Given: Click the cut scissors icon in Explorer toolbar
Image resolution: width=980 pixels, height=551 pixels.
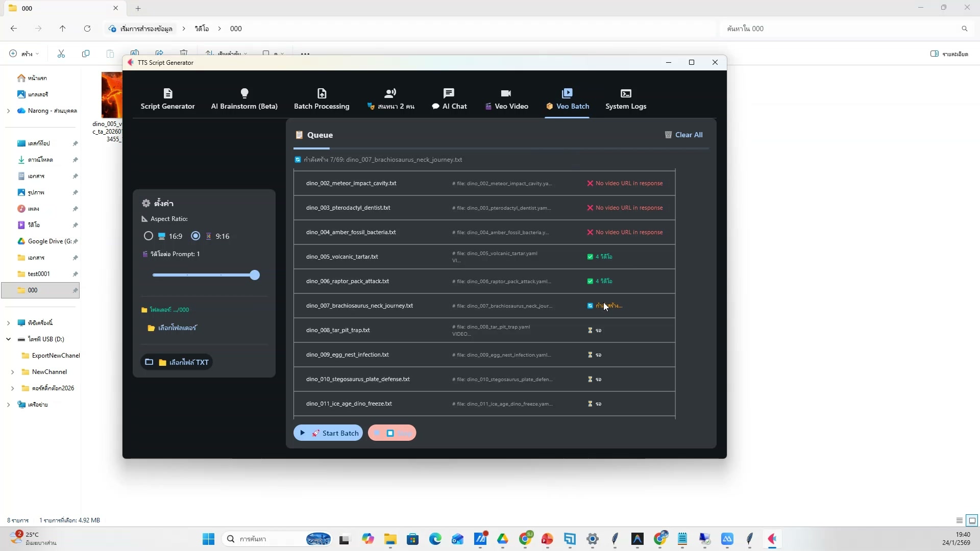Looking at the screenshot, I should tap(61, 54).
